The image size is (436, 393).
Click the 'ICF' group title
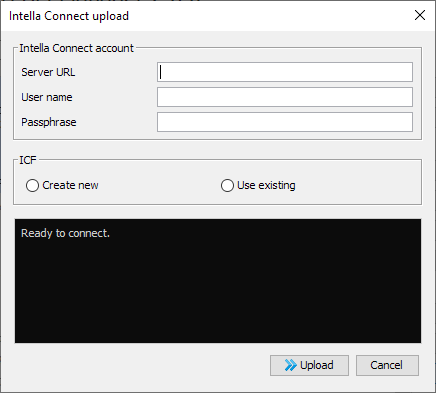click(28, 160)
